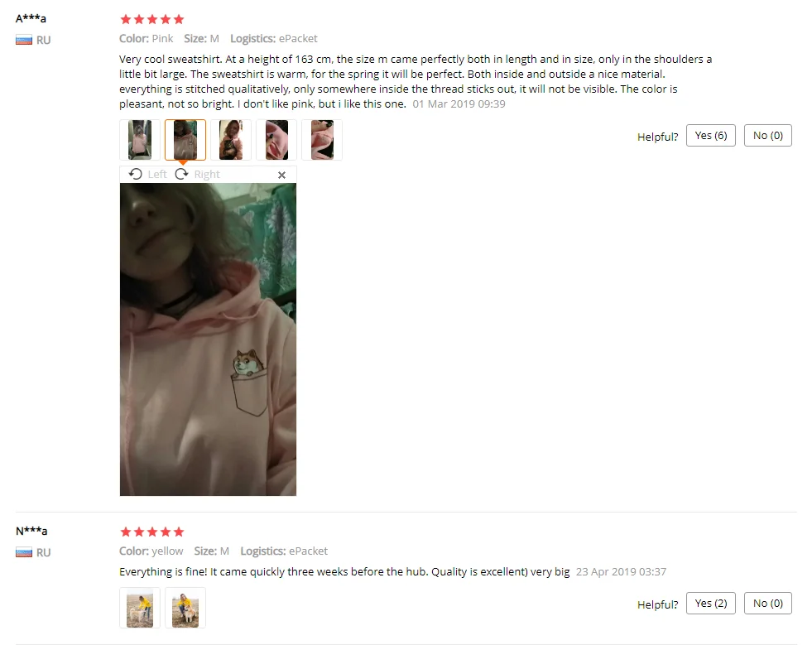Open fourth thumbnail showing folded pink fabric
Screen dimensions: 812x645
pyautogui.click(x=276, y=140)
